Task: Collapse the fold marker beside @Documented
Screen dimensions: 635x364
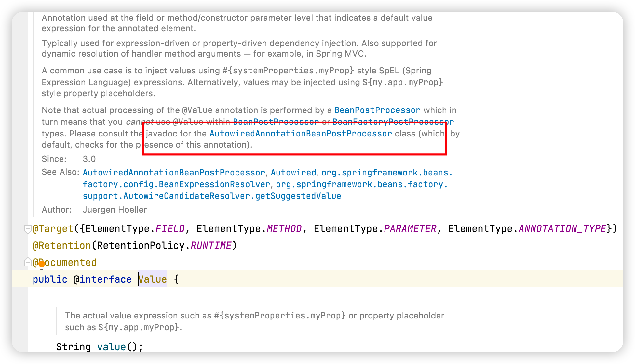Action: click(28, 262)
